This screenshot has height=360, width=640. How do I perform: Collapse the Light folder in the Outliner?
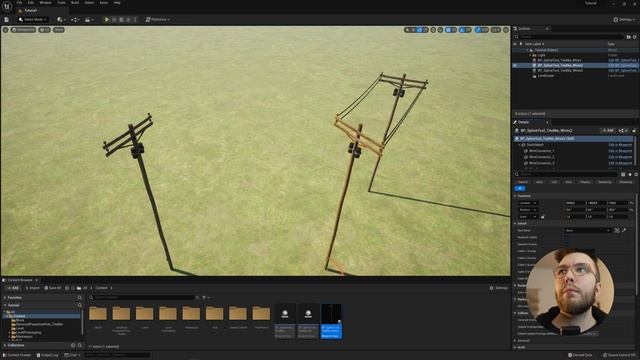[530, 55]
